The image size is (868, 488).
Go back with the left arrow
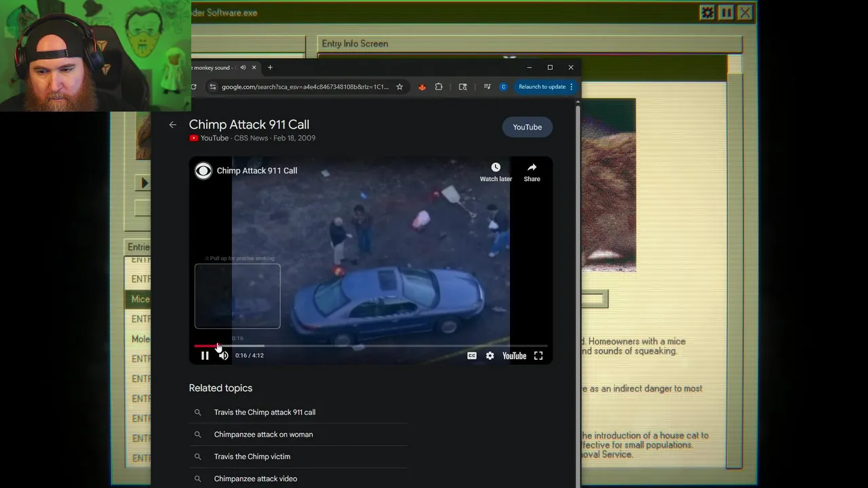coord(172,125)
